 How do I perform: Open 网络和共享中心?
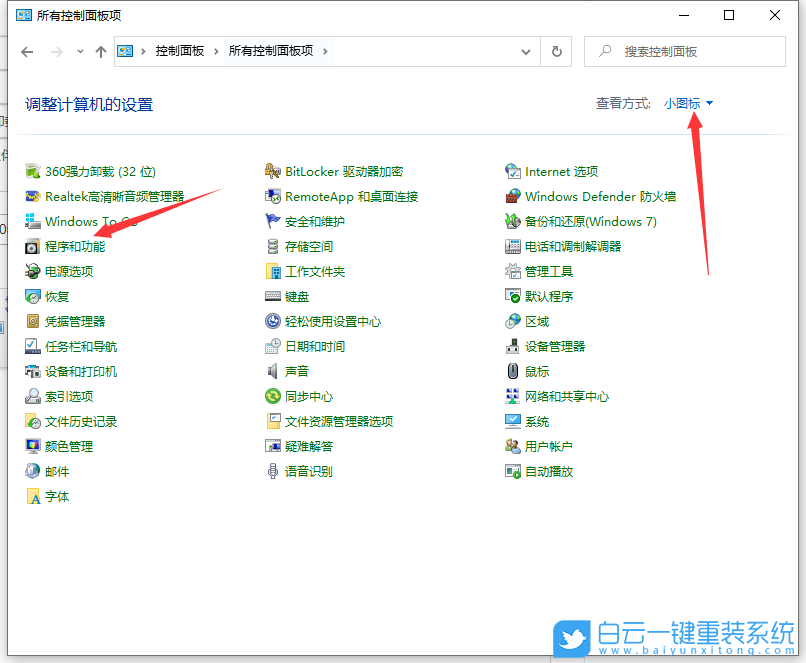[568, 396]
